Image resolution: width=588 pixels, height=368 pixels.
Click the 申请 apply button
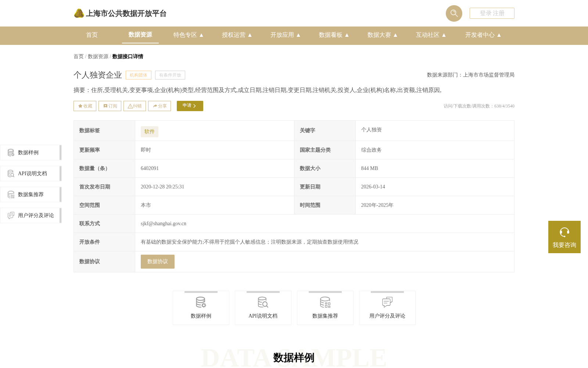point(190,106)
